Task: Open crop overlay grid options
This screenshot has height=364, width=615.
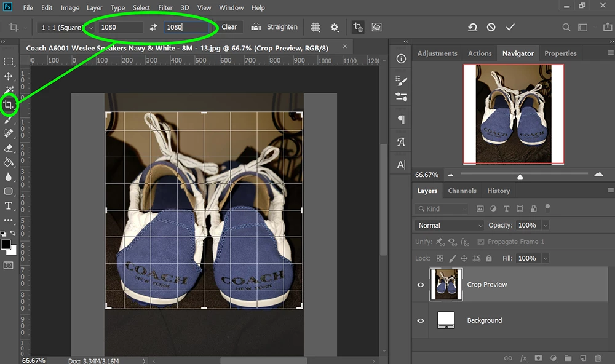Action: tap(315, 27)
